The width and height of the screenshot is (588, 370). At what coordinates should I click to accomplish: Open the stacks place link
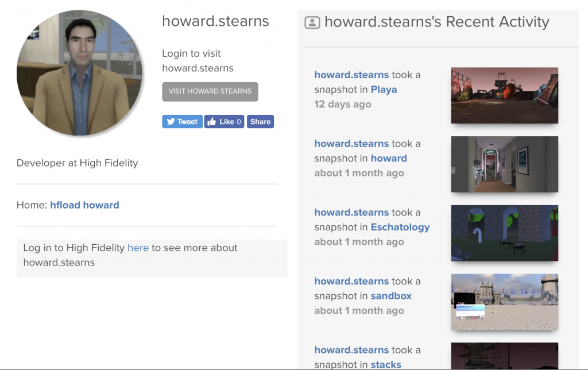tap(386, 364)
